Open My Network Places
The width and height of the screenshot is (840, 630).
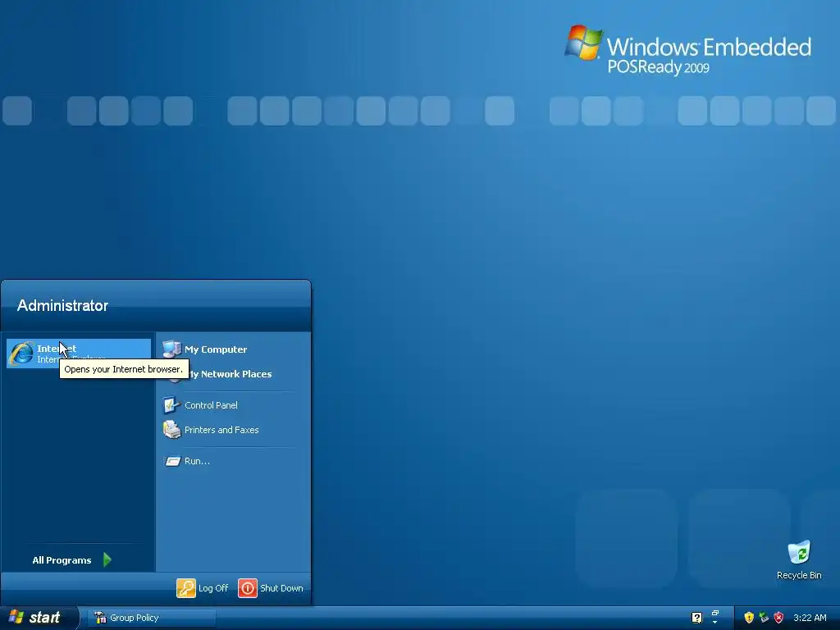(233, 374)
